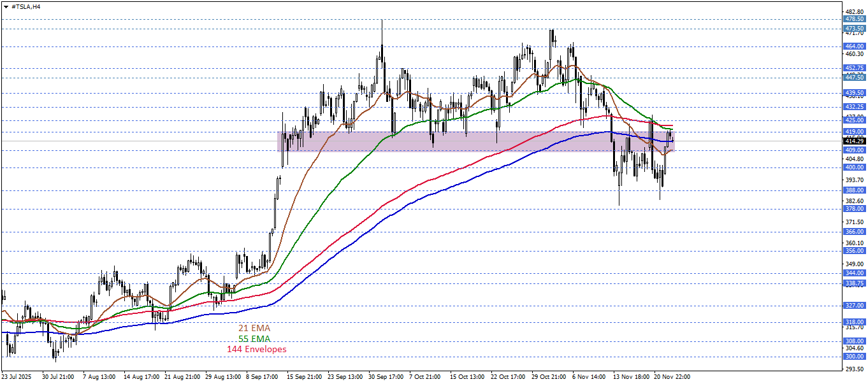The width and height of the screenshot is (868, 384).
Task: Select the 344.00 price level tag
Action: pyautogui.click(x=853, y=273)
